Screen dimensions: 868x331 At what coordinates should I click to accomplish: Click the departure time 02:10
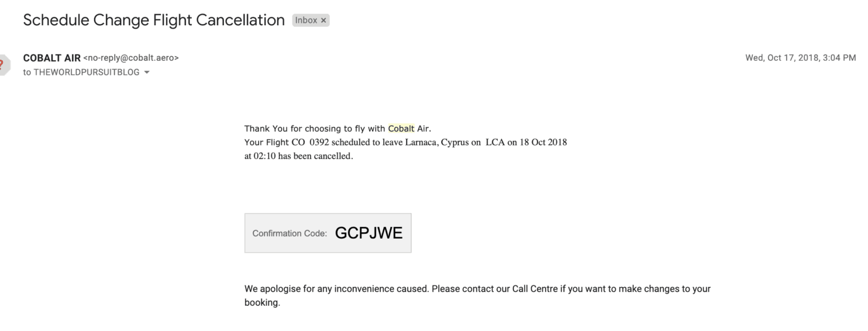[263, 156]
